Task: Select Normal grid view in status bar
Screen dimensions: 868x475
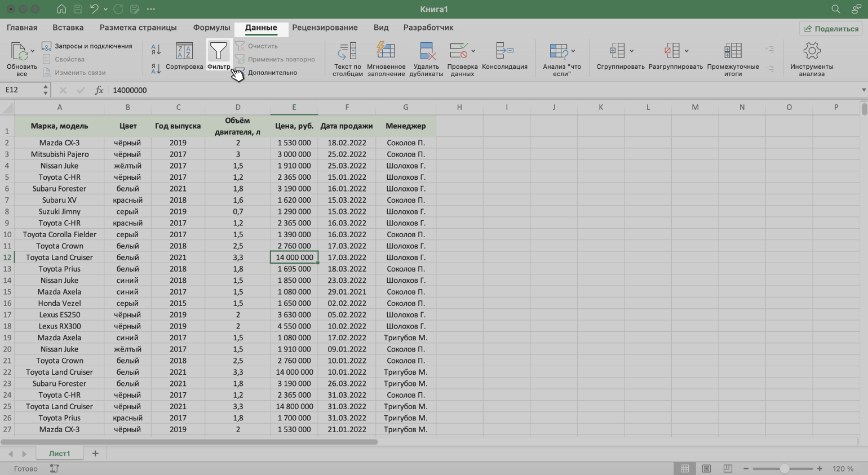Action: pos(685,469)
